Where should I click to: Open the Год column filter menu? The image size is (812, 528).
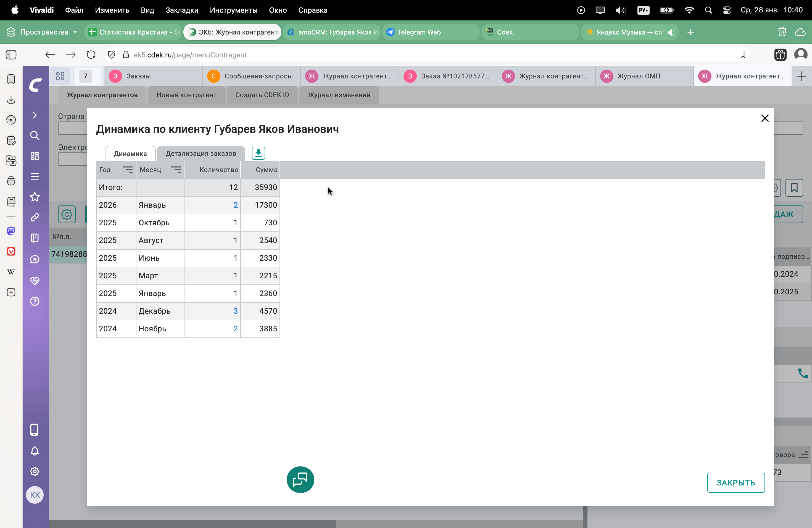click(127, 170)
